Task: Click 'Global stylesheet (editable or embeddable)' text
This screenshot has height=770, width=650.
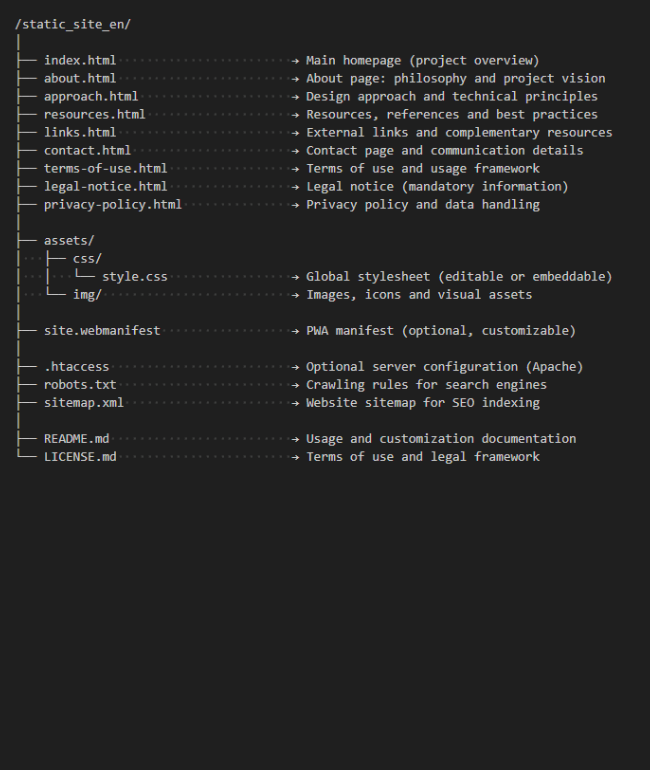Action: [460, 276]
